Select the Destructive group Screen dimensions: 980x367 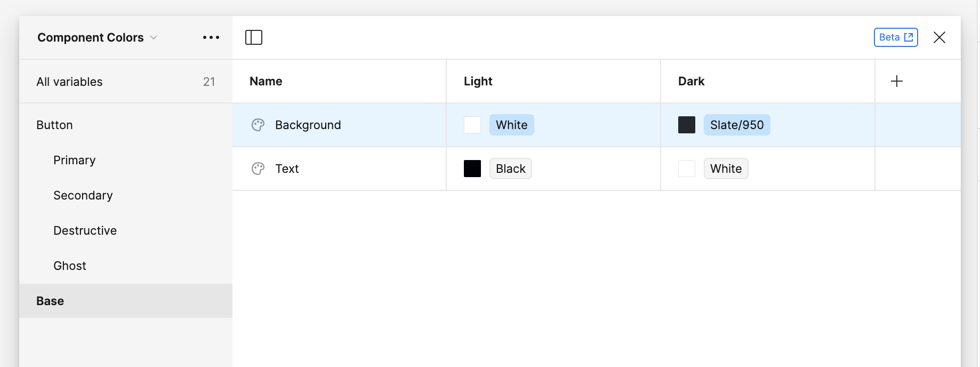pyautogui.click(x=85, y=230)
